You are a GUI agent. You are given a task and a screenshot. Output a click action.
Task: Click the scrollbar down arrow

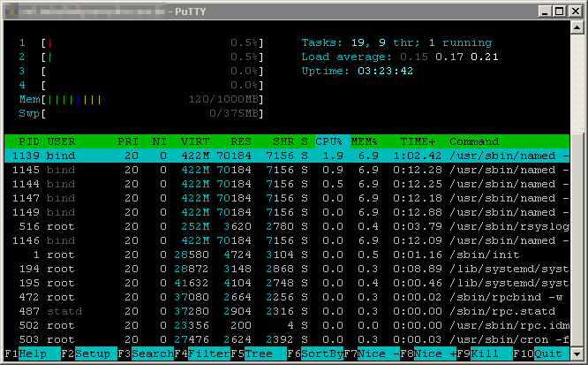click(x=577, y=354)
